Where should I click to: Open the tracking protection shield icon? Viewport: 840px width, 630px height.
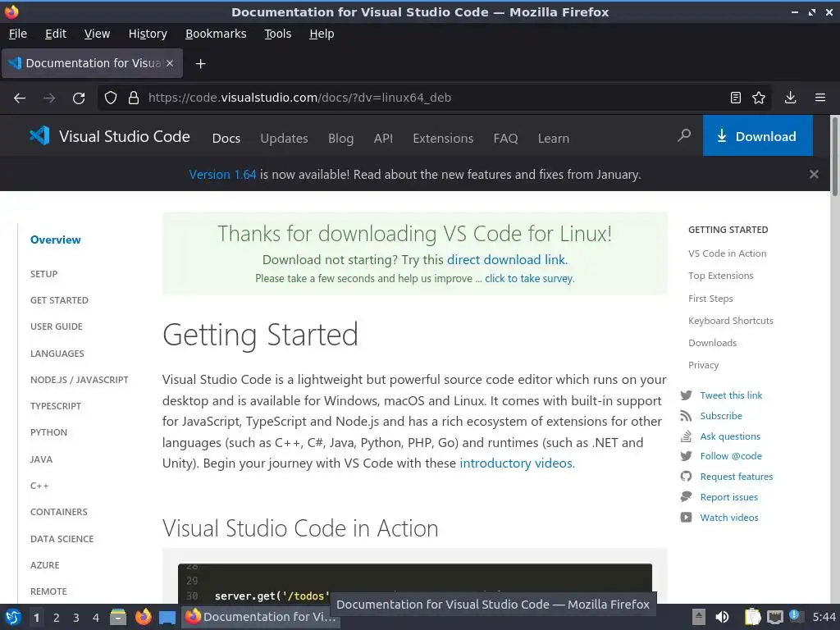coord(111,98)
